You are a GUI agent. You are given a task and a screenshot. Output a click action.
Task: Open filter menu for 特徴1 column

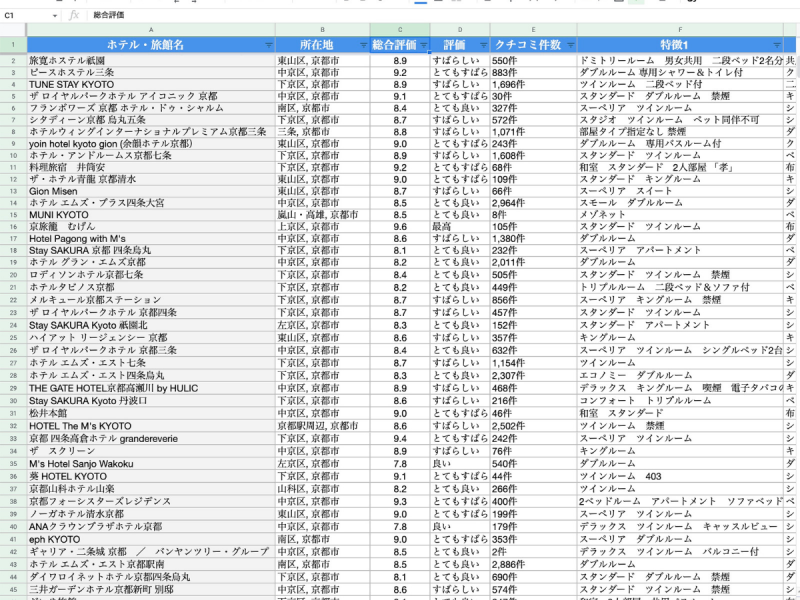[x=777, y=45]
